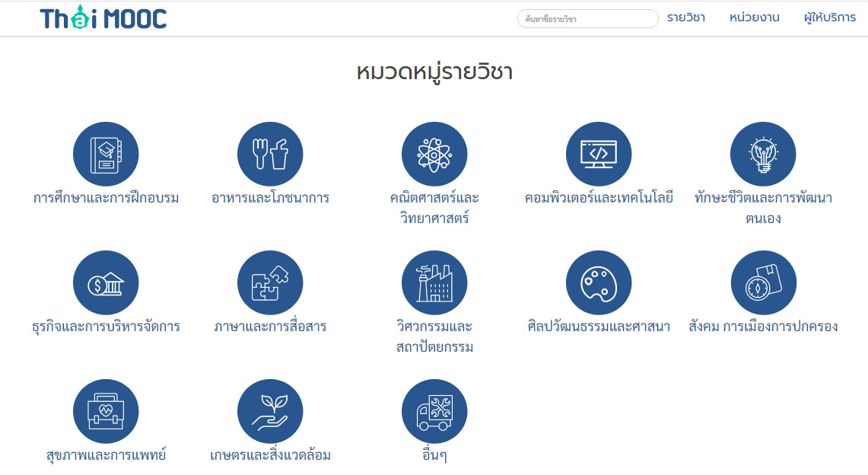Click the Others category truck icon
868x475 pixels.
434,412
